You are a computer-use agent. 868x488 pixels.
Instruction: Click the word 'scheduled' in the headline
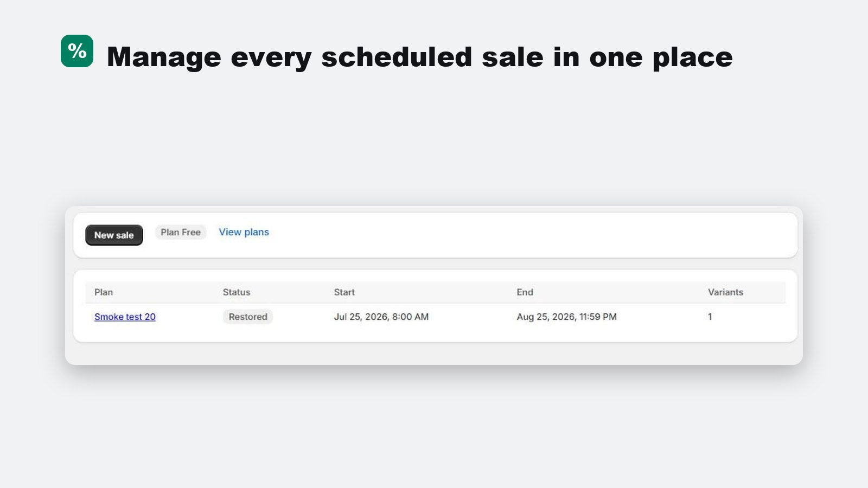point(397,57)
